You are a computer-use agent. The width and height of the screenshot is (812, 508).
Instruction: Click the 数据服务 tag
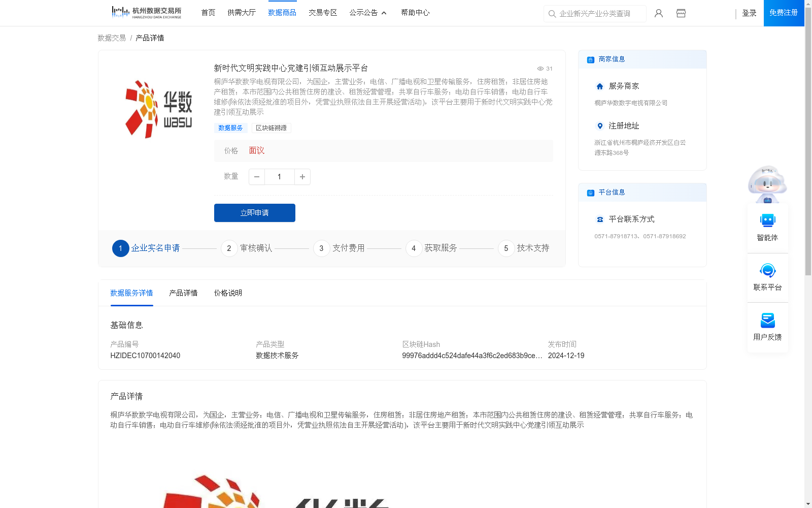[x=230, y=128]
